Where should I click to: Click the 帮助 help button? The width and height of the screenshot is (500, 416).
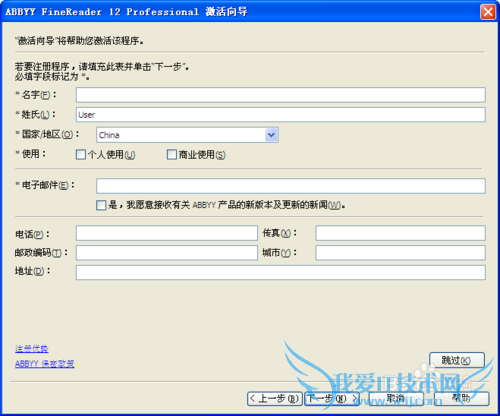(x=462, y=399)
